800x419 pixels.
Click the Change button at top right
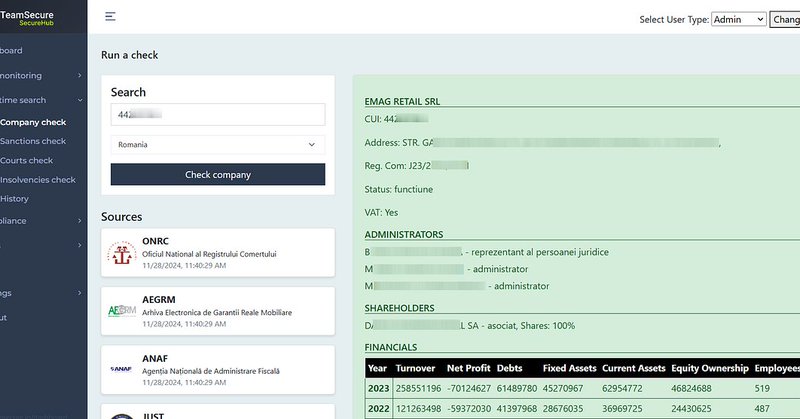tap(785, 19)
